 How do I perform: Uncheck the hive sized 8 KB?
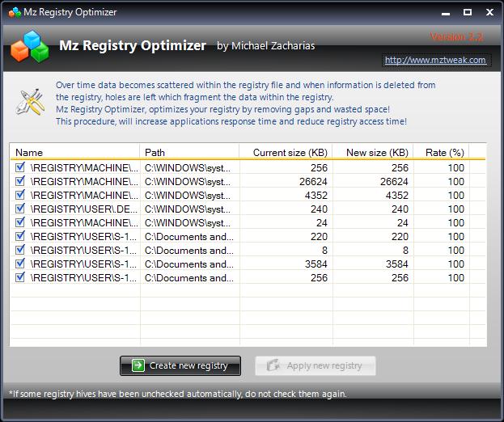click(x=20, y=250)
